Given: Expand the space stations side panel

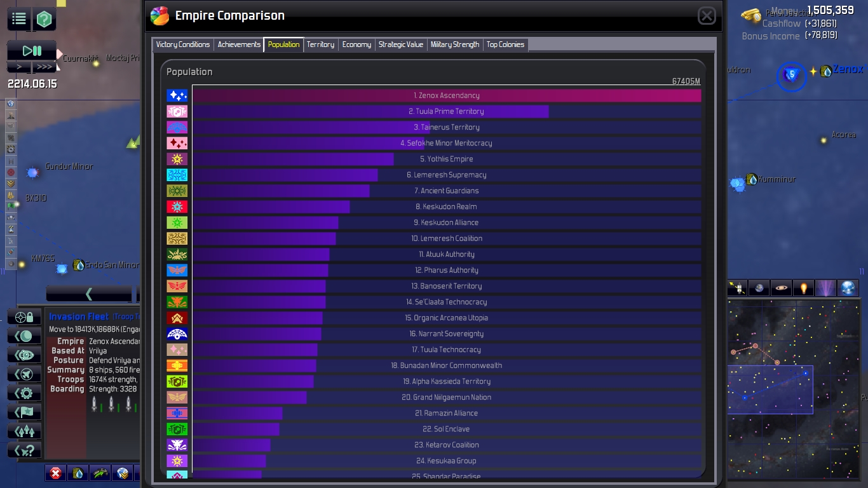Looking at the screenshot, I should click(x=25, y=355).
